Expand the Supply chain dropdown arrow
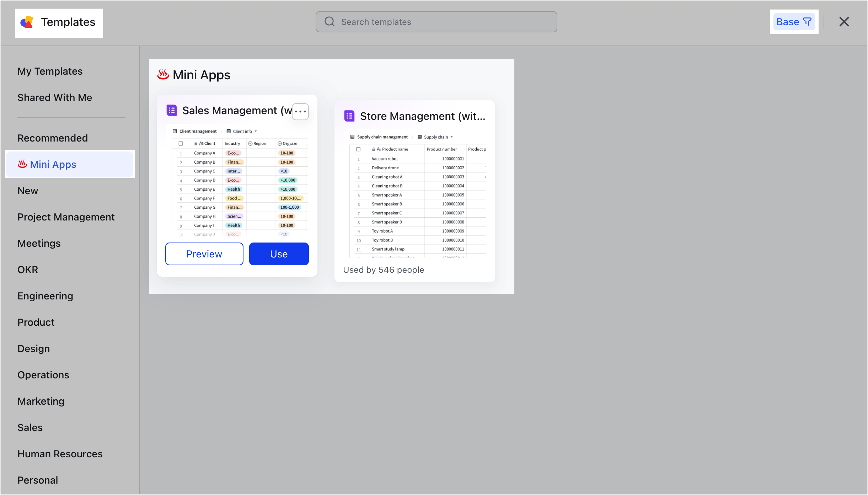 (451, 137)
